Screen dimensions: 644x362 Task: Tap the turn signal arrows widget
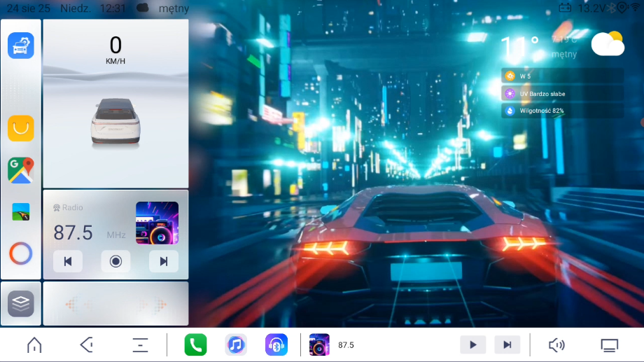coord(115,304)
